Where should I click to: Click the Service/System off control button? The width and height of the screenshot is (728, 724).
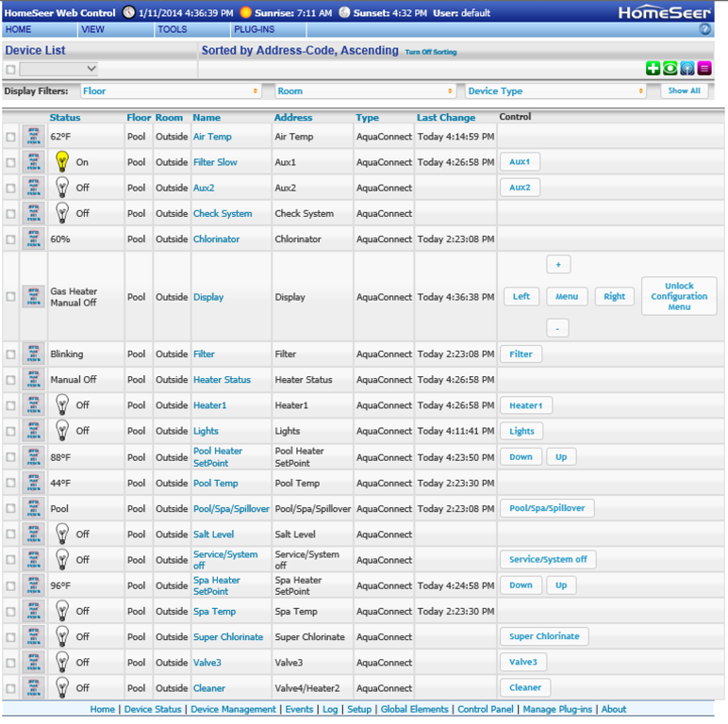point(548,559)
